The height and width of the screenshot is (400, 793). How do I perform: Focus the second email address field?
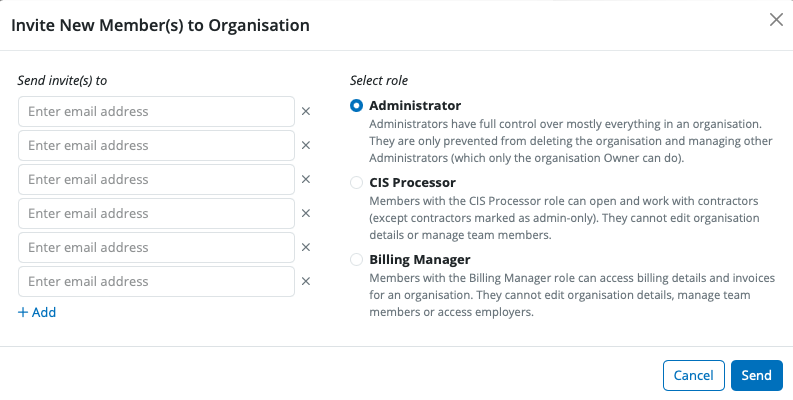(156, 146)
